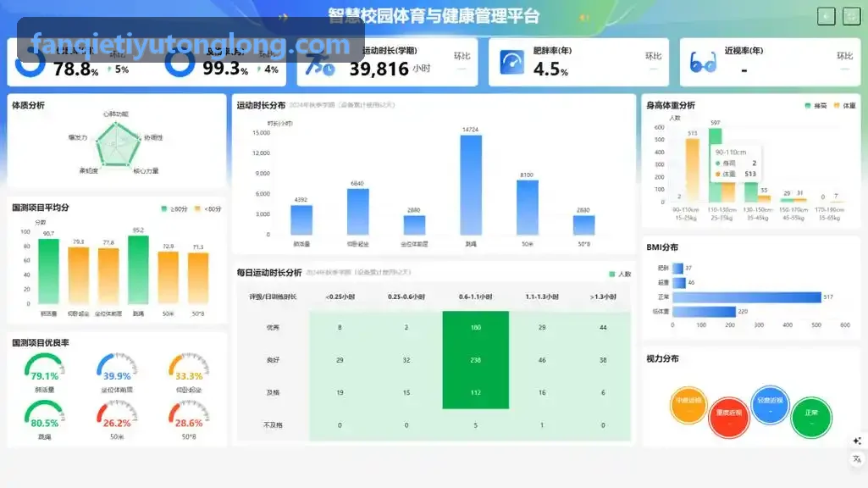Click heatmap cell with value 44
The image size is (868, 488).
pos(603,327)
